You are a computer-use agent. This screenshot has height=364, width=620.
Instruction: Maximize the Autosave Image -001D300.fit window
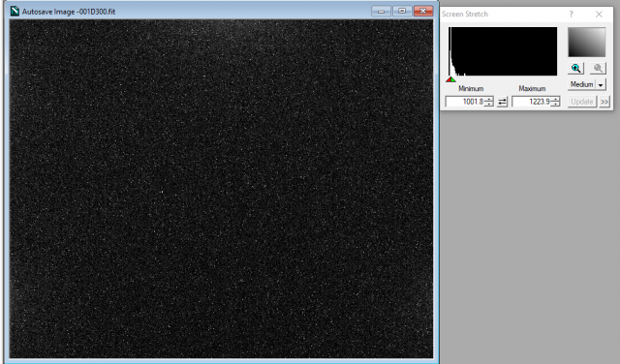point(402,11)
